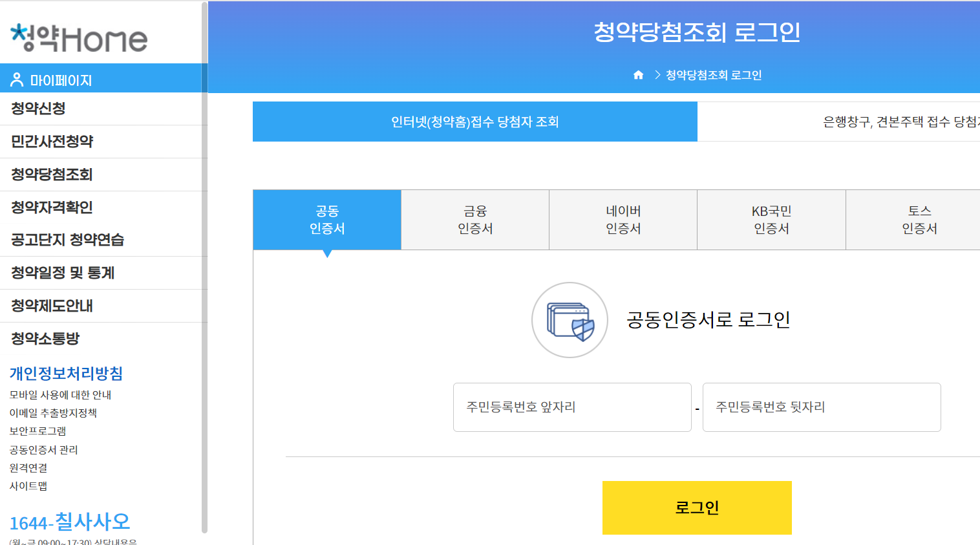The width and height of the screenshot is (980, 545).
Task: Click the home icon in the breadcrumb
Action: (639, 74)
